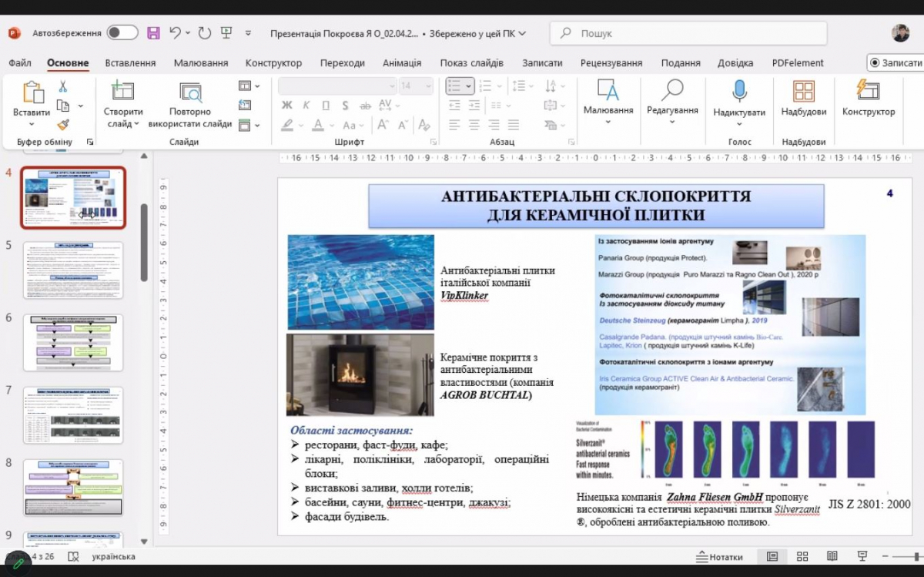Start dictation with the Надиктувати microphone
Screen dimensions: 924x577
[739, 91]
